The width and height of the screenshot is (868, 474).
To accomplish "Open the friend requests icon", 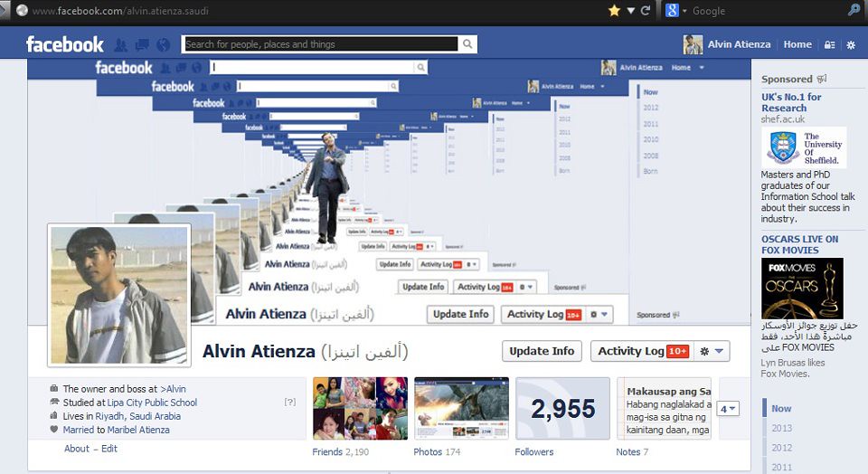I will pyautogui.click(x=120, y=45).
